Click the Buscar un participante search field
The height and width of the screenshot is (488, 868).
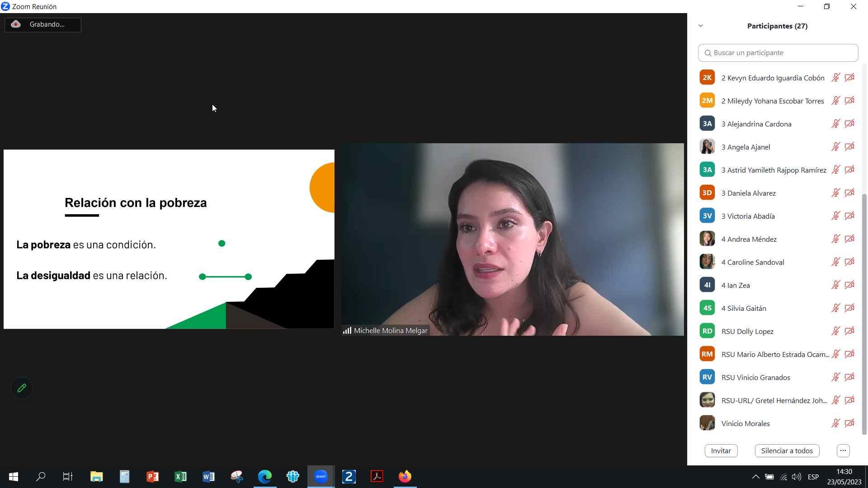(x=778, y=53)
